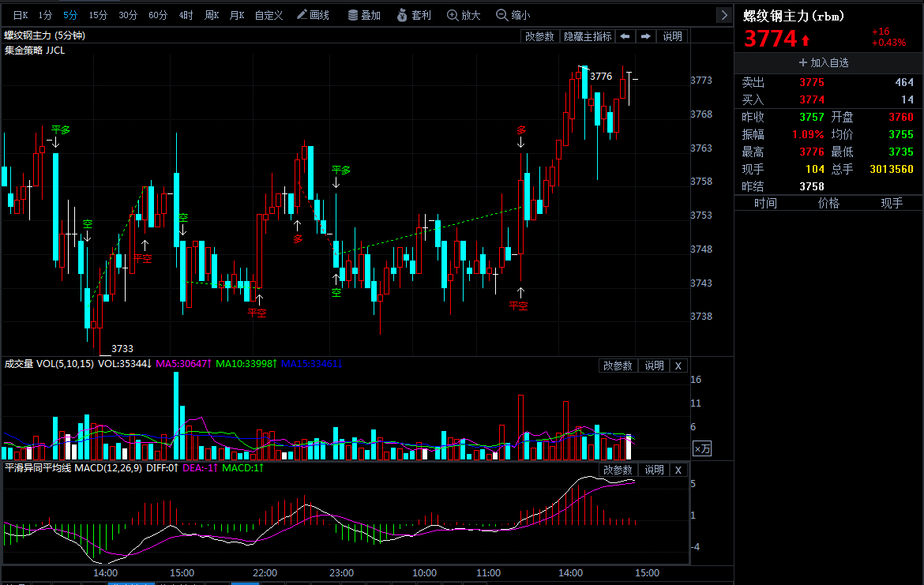Click the ×万 volume unit box
The image size is (924, 585).
coord(702,449)
